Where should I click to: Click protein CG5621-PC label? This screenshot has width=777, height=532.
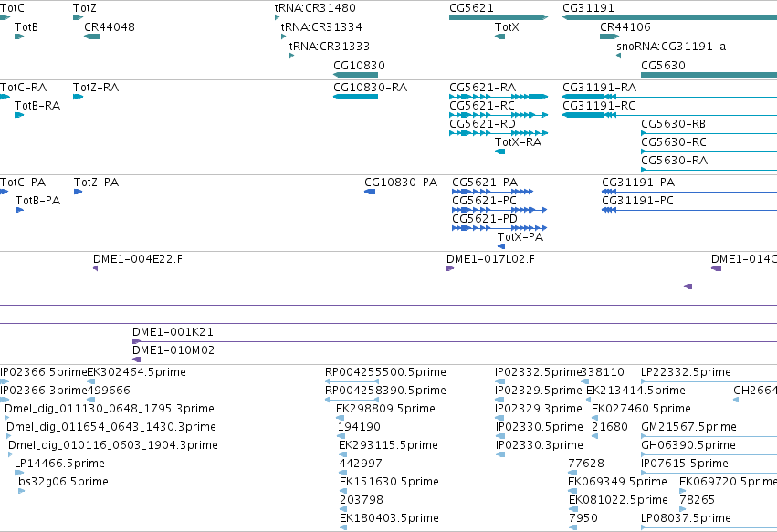click(x=484, y=201)
